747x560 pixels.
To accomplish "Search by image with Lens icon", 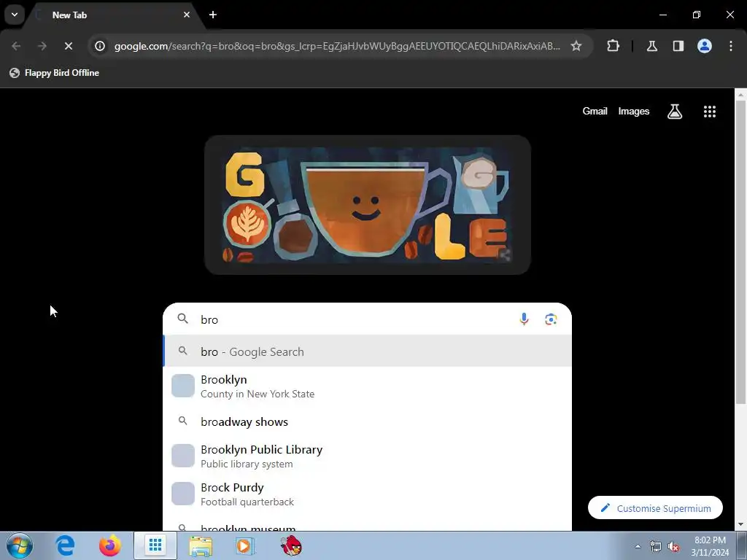I will point(551,319).
